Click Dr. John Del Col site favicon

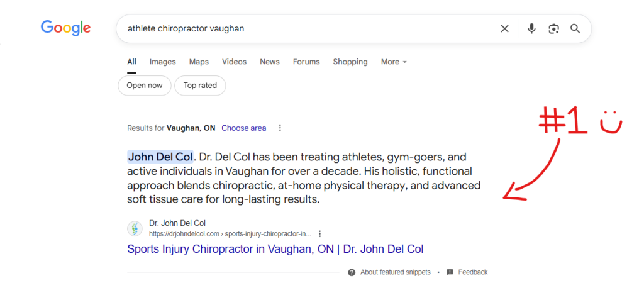(x=135, y=228)
